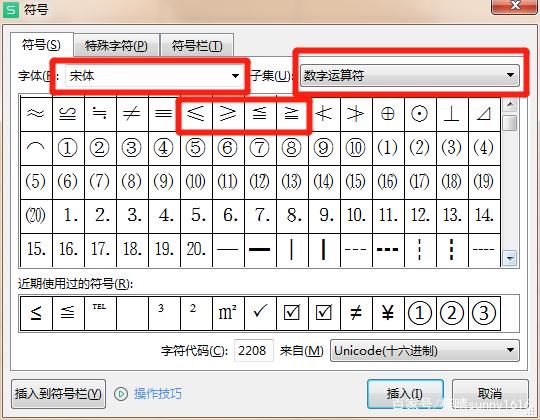Click the 插入到符号栏(Y) button
540x420 pixels.
(58, 393)
